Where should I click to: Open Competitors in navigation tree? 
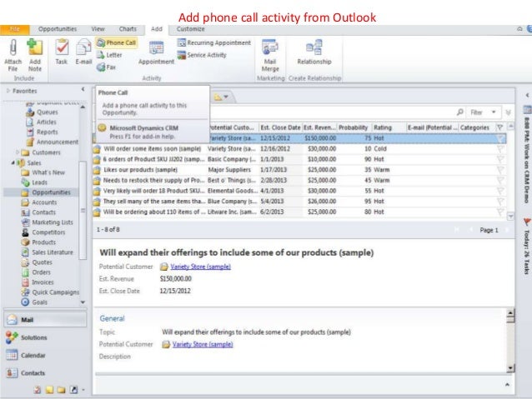pyautogui.click(x=43, y=232)
